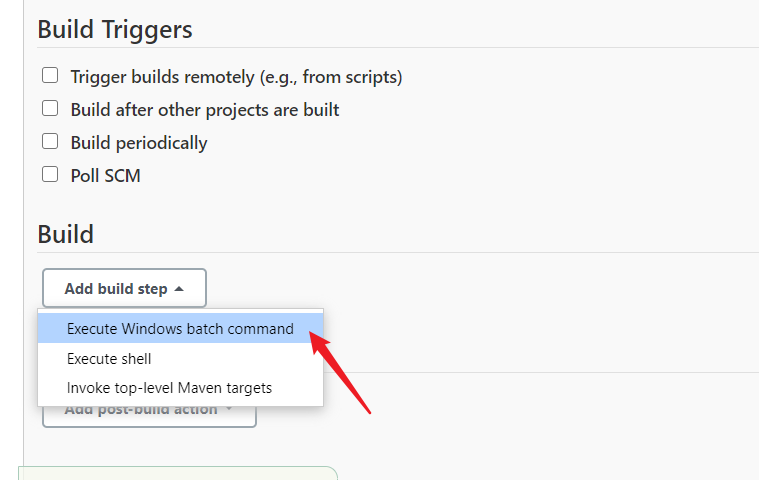Click the green-bordered panel at the bottom

point(178,473)
